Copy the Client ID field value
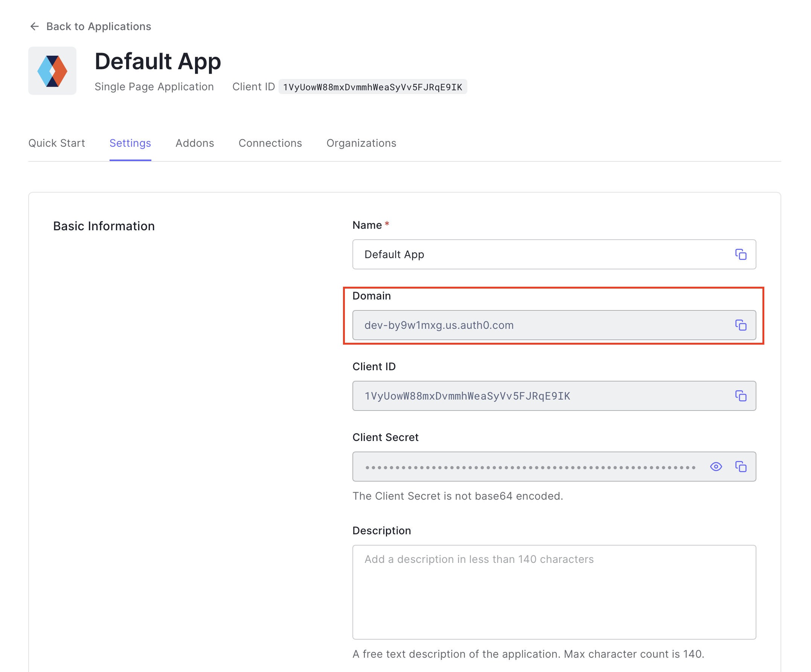The image size is (811, 672). tap(740, 395)
